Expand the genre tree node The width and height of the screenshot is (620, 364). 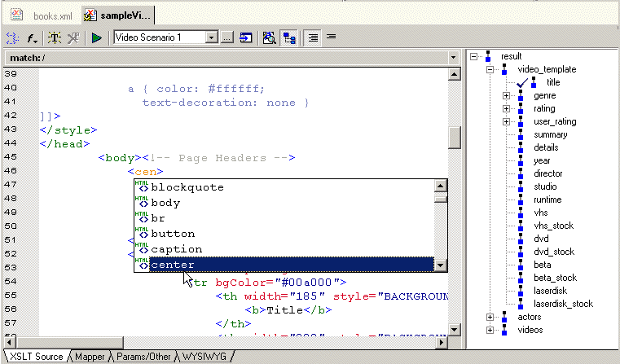(x=506, y=96)
